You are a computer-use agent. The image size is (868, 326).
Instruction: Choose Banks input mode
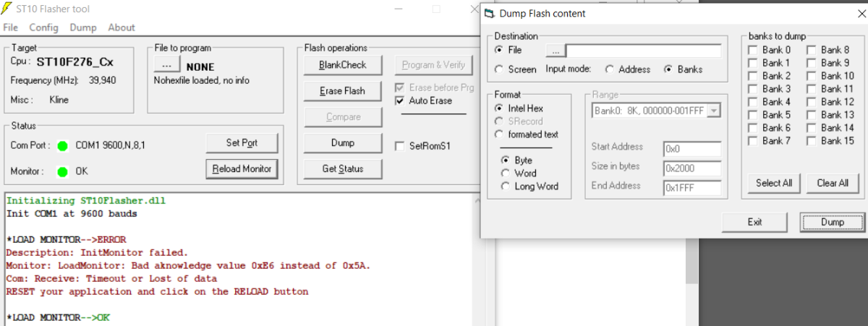(x=668, y=69)
